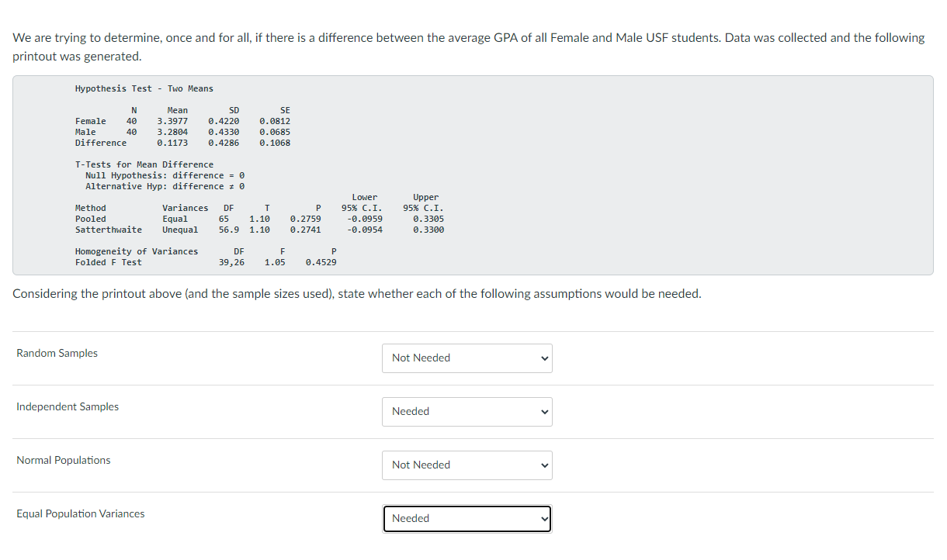Click the "Random Samples" assumption label

(x=57, y=354)
